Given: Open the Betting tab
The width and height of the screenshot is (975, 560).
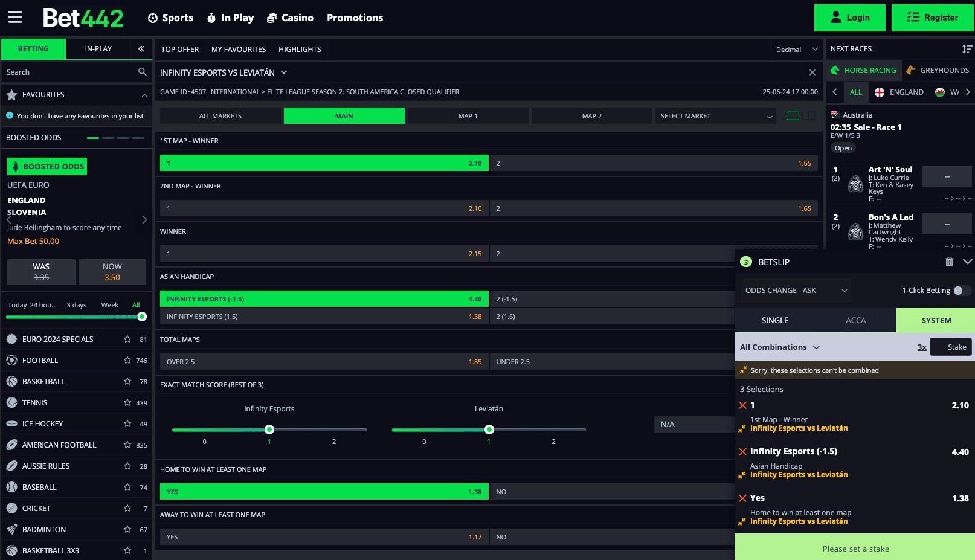Looking at the screenshot, I should tap(33, 49).
